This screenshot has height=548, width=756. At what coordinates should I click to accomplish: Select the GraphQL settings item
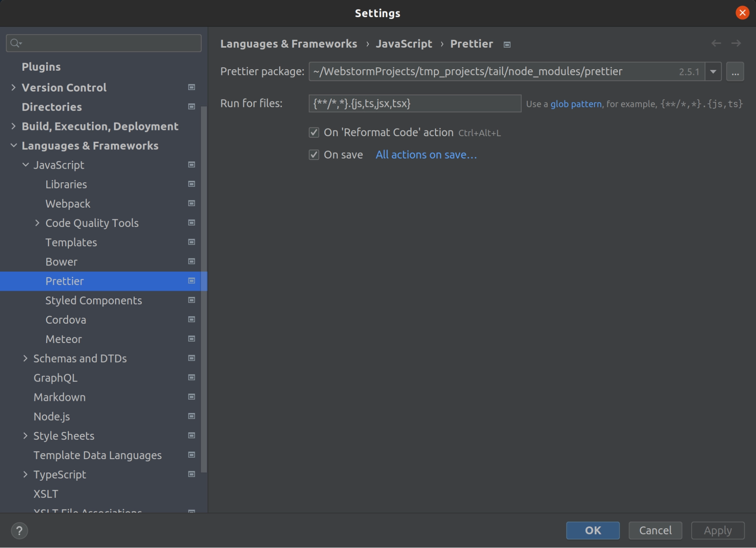coord(56,378)
